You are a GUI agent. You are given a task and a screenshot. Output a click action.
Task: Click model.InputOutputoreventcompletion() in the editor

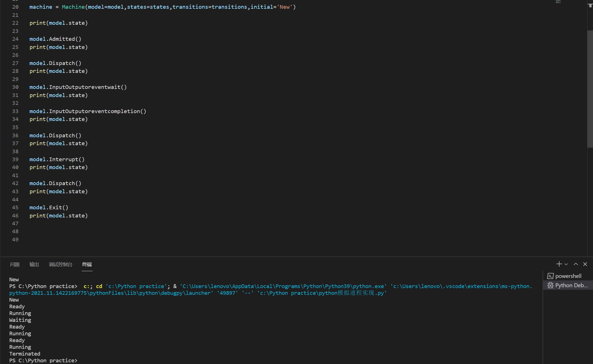tap(88, 111)
